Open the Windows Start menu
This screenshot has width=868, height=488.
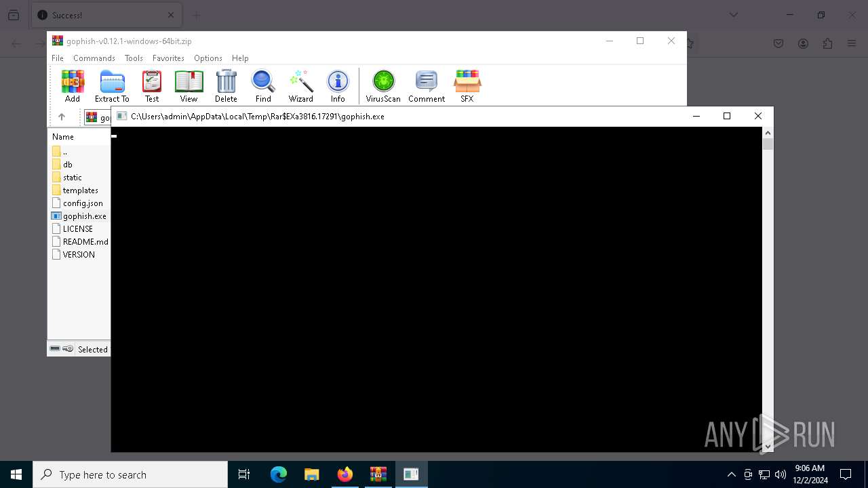tap(16, 474)
